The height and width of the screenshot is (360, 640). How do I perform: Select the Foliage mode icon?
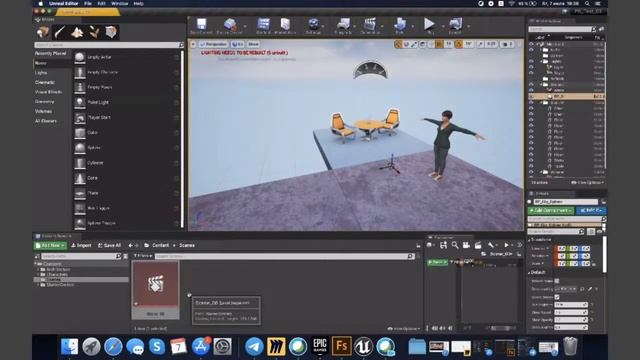click(x=94, y=32)
